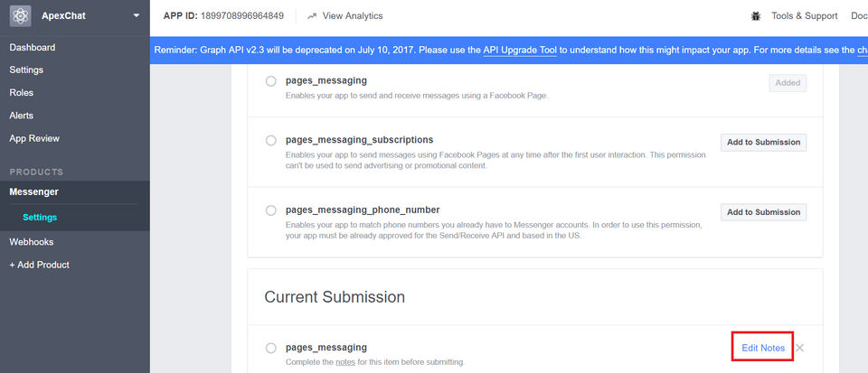Click the bug icon near Tools & Support

pos(756,16)
